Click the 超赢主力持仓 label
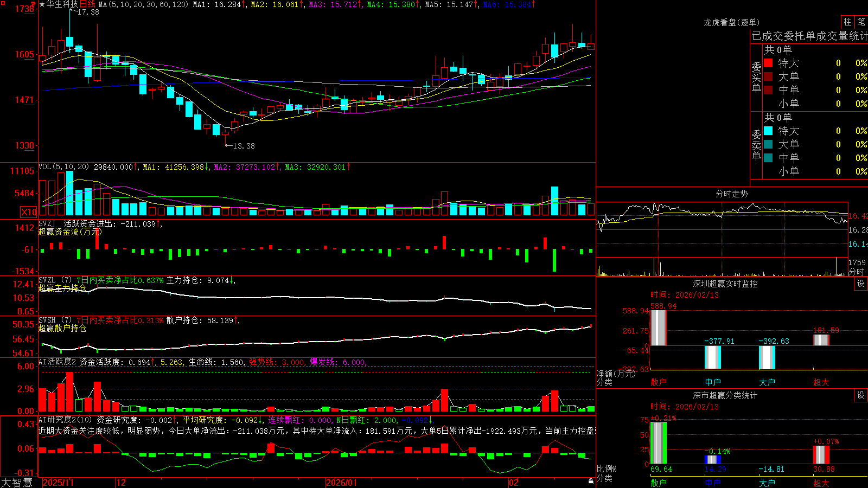This screenshot has height=488, width=868. [62, 288]
